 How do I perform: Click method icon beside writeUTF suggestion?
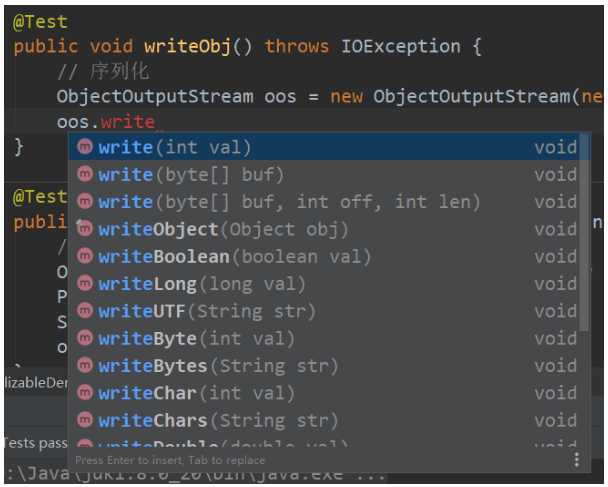[85, 311]
